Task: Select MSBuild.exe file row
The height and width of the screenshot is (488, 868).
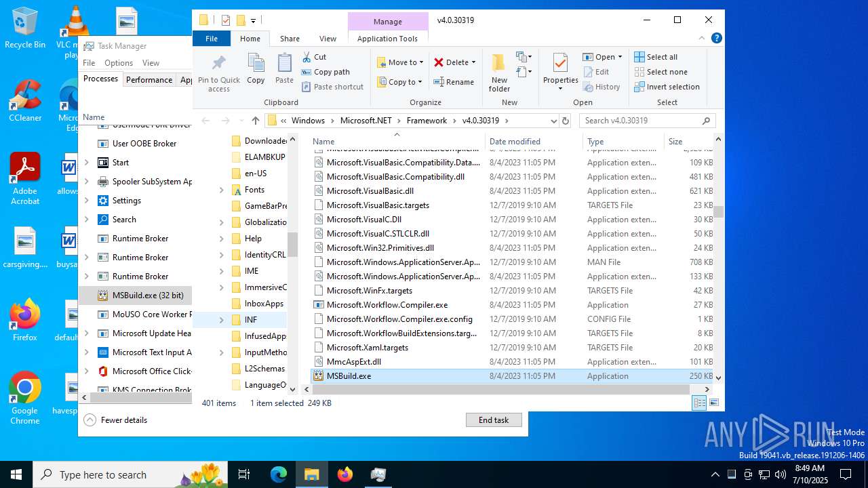Action: click(513, 376)
